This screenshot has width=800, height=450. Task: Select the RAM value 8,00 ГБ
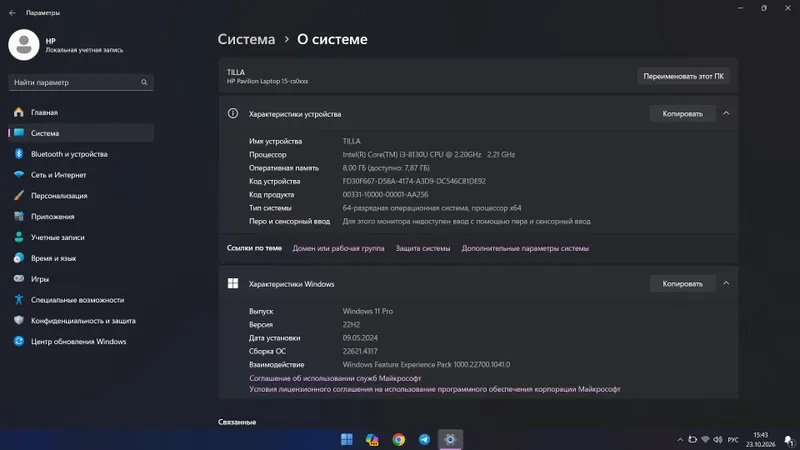click(386, 168)
